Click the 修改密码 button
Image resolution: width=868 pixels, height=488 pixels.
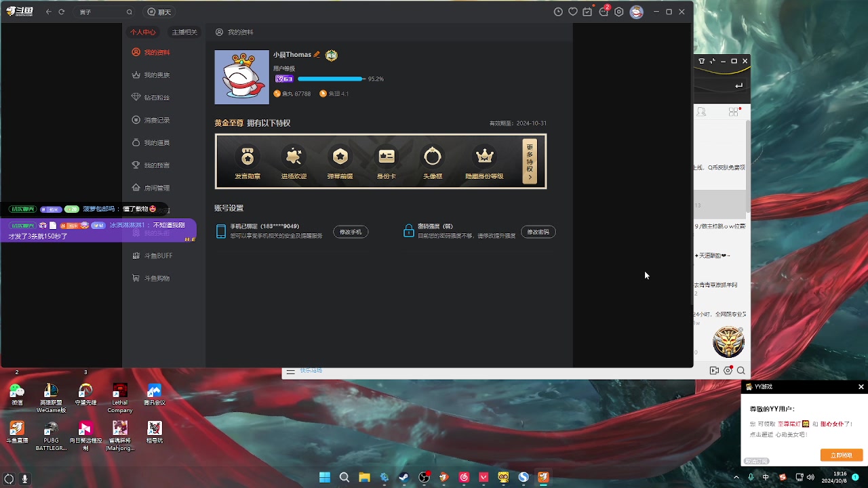(x=538, y=232)
